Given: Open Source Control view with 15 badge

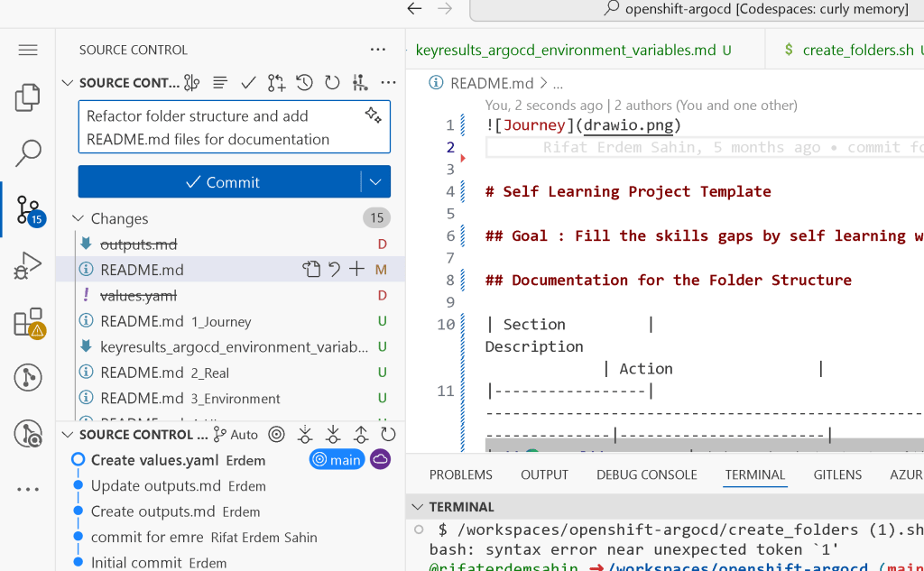Looking at the screenshot, I should coord(30,210).
